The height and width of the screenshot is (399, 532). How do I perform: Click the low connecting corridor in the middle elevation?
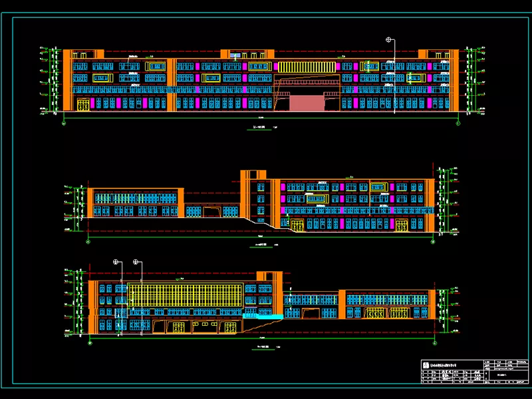coord(211,210)
